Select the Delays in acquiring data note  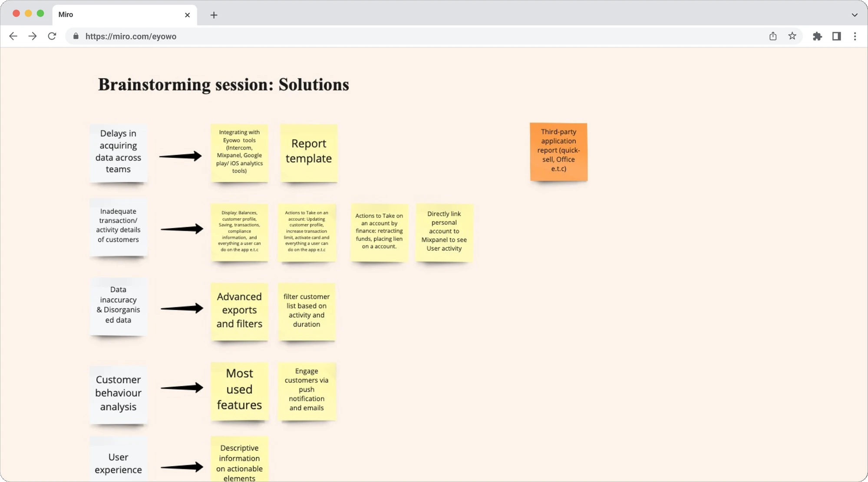pyautogui.click(x=118, y=153)
